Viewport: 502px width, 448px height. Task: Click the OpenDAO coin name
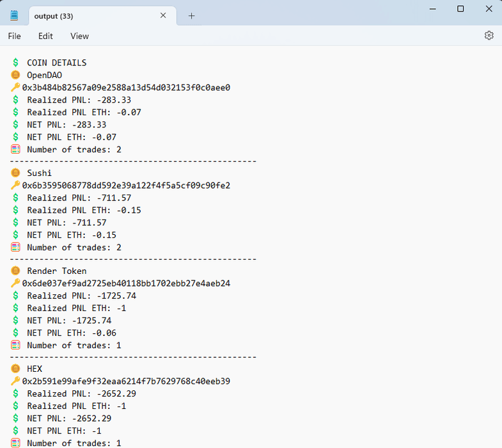pyautogui.click(x=45, y=76)
